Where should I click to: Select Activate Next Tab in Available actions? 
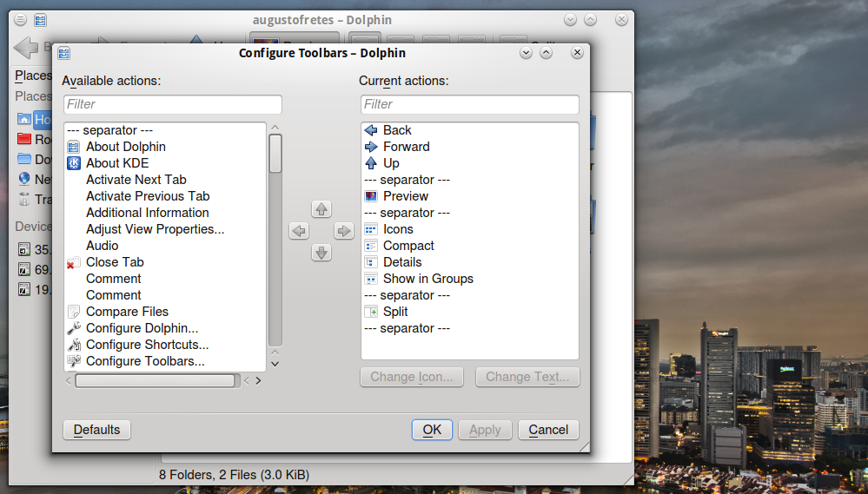click(165, 180)
